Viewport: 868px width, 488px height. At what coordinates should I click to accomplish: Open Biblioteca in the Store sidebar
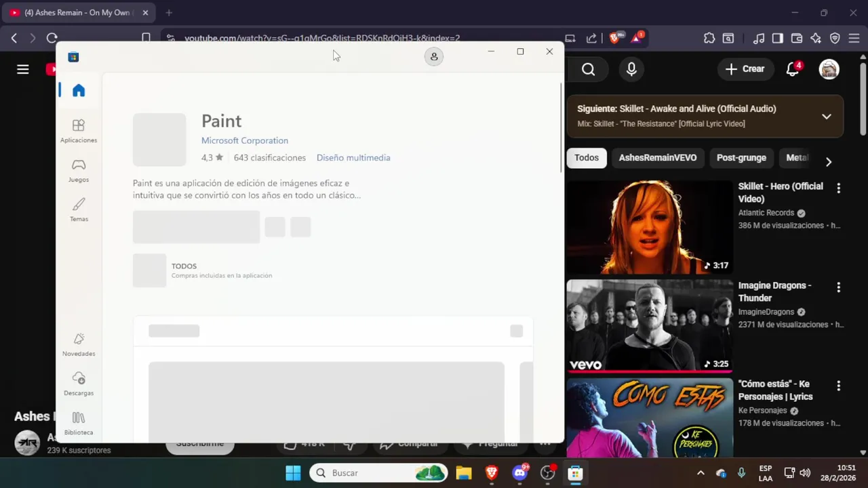[79, 423]
